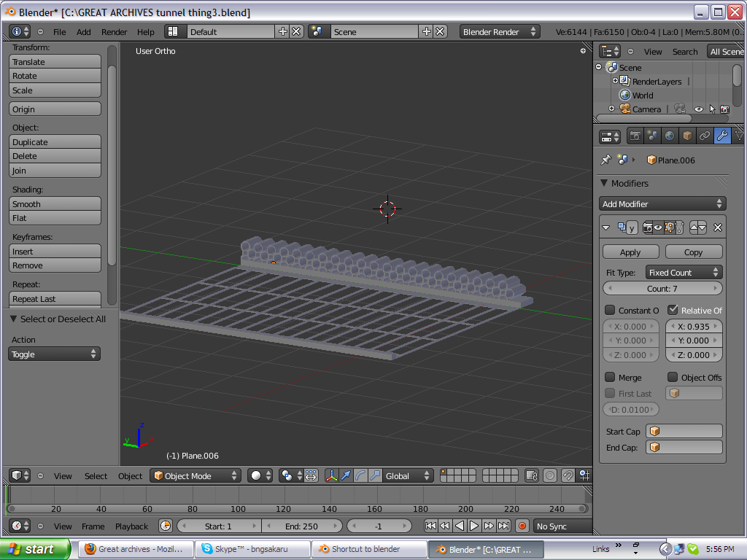Click the Count: 7 value field
The height and width of the screenshot is (560, 747).
[x=662, y=289]
